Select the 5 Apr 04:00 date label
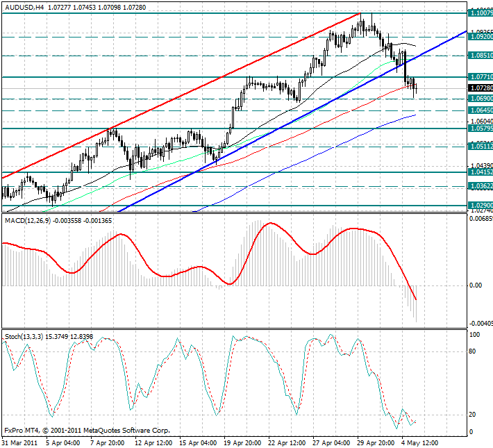The image size is (493, 448). pyautogui.click(x=63, y=443)
